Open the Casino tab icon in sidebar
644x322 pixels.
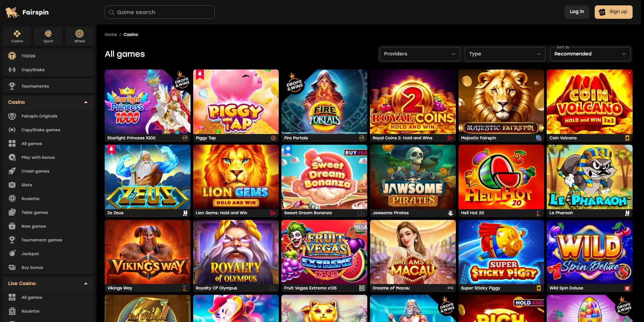(17, 34)
